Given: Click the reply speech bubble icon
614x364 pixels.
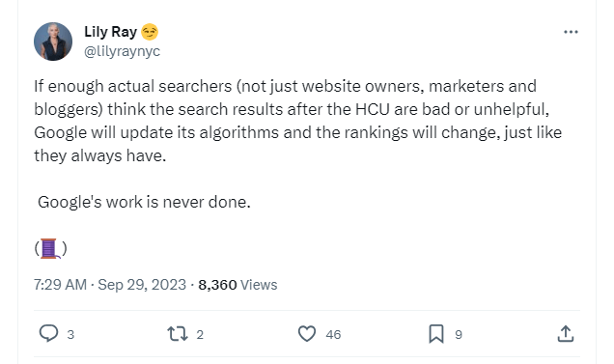Looking at the screenshot, I should (48, 334).
